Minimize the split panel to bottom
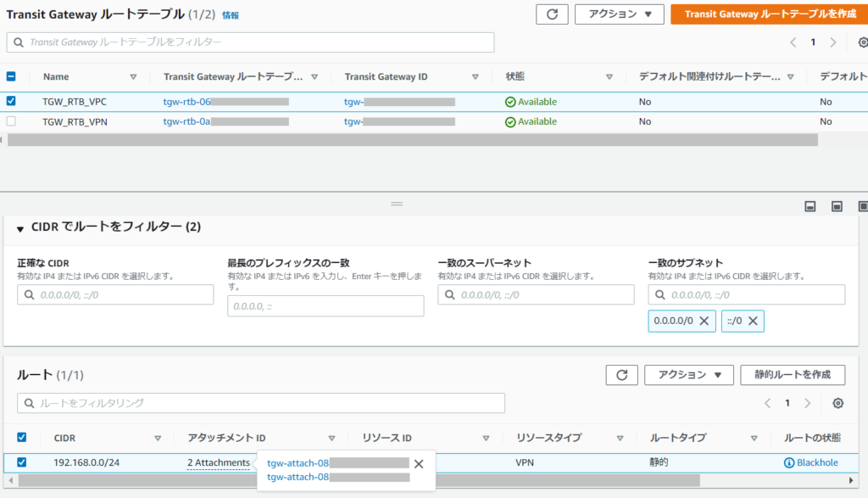Image resolution: width=868 pixels, height=498 pixels. [810, 207]
